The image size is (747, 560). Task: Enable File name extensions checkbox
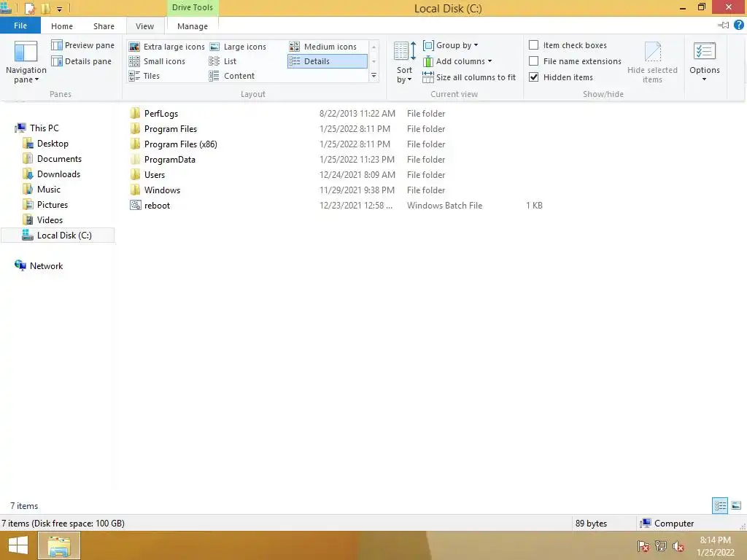tap(534, 61)
